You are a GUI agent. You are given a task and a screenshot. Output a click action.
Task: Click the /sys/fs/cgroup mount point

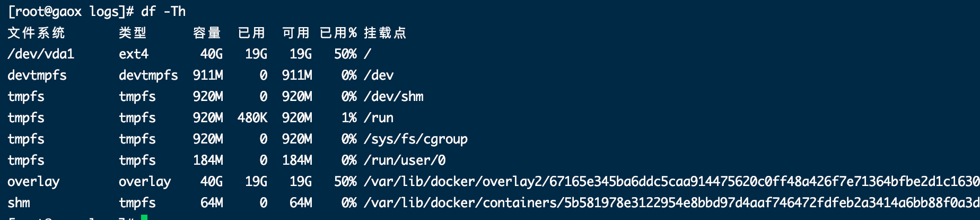(x=416, y=139)
